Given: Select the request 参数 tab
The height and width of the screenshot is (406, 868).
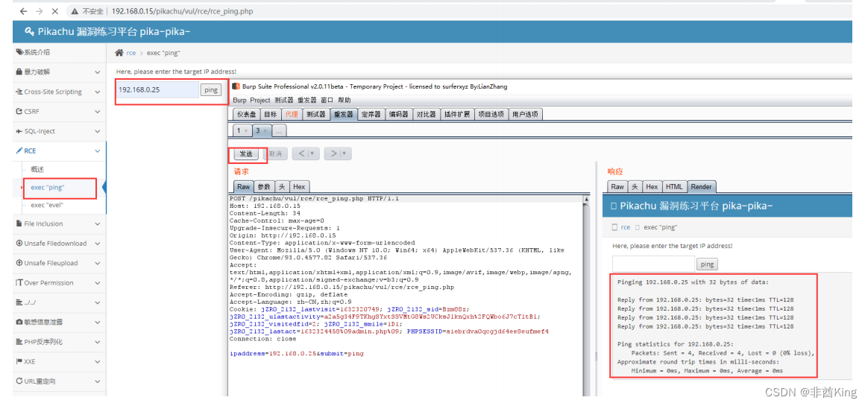Looking at the screenshot, I should click(263, 187).
